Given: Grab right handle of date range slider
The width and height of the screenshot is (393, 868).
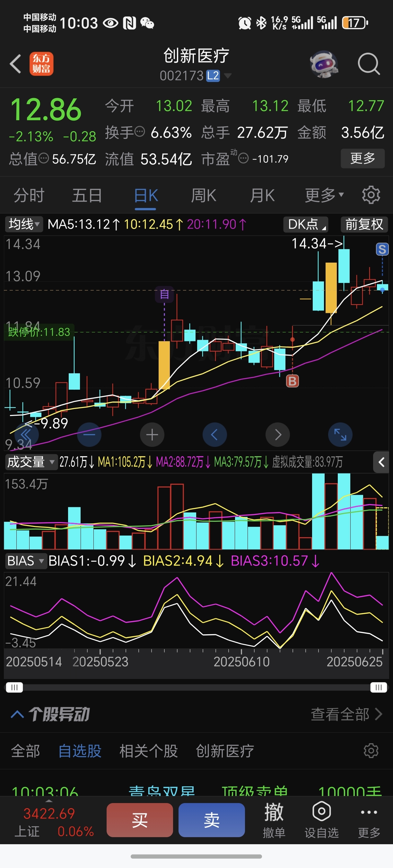Looking at the screenshot, I should click(x=379, y=687).
